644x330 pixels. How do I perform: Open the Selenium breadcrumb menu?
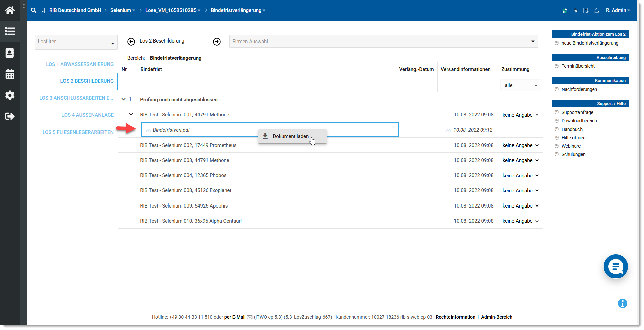123,10
